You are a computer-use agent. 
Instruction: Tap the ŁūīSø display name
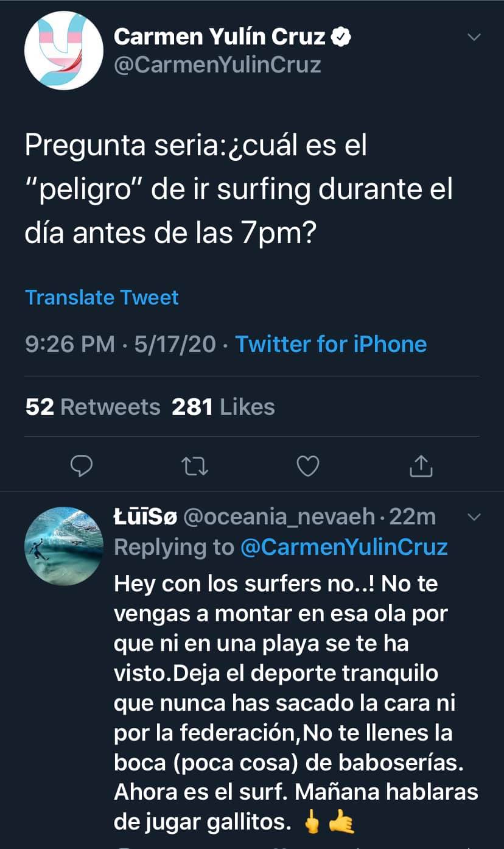(x=145, y=517)
